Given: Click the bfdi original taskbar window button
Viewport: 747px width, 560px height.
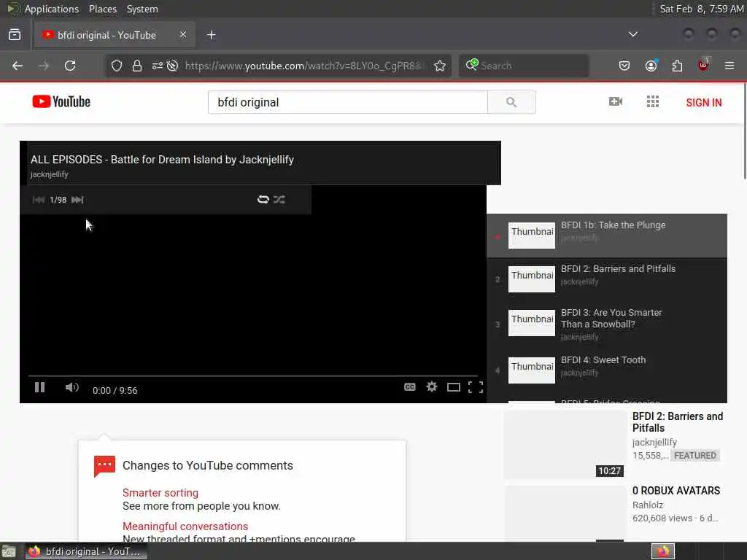Looking at the screenshot, I should pyautogui.click(x=86, y=551).
